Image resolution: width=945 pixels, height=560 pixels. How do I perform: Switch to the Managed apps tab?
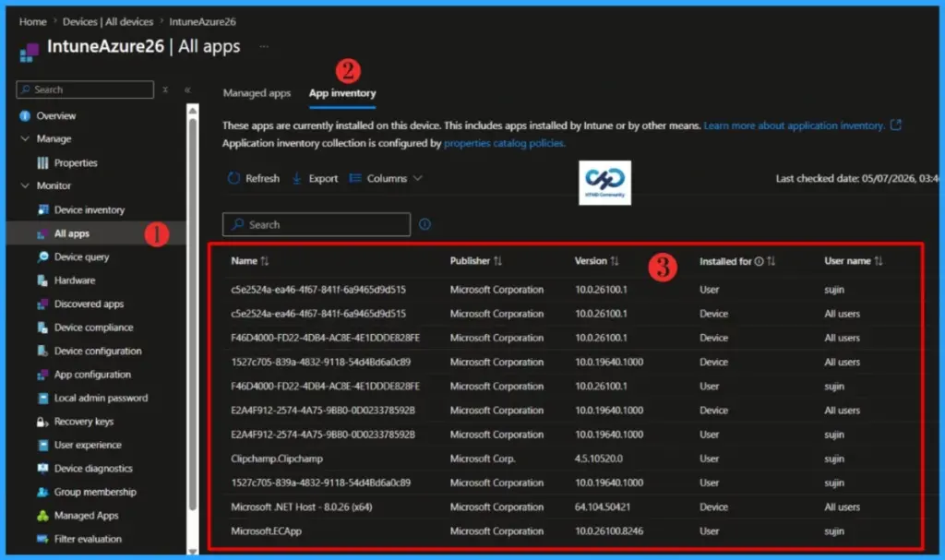pyautogui.click(x=257, y=93)
